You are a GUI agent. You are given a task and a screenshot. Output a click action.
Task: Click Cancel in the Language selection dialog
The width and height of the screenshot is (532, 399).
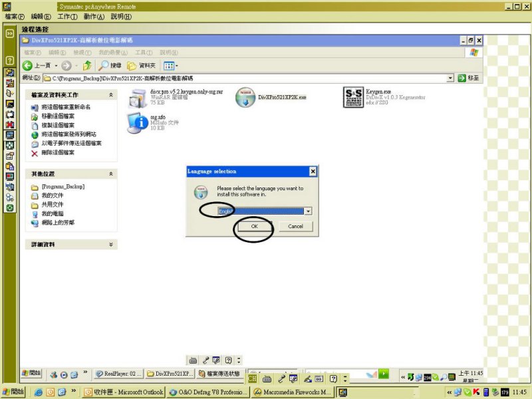(295, 227)
